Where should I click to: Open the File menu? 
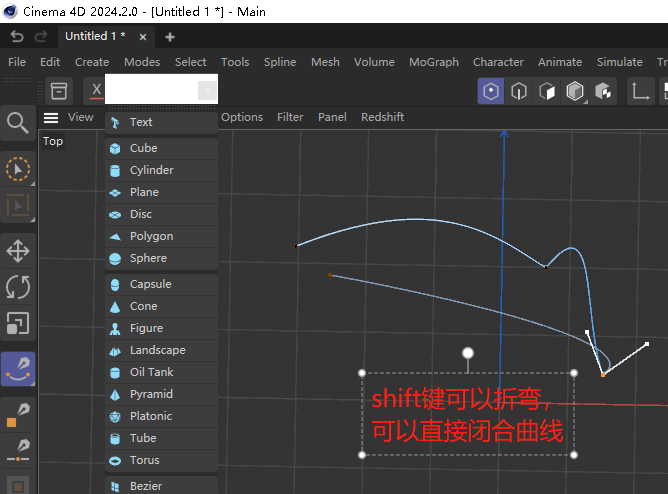pos(17,62)
